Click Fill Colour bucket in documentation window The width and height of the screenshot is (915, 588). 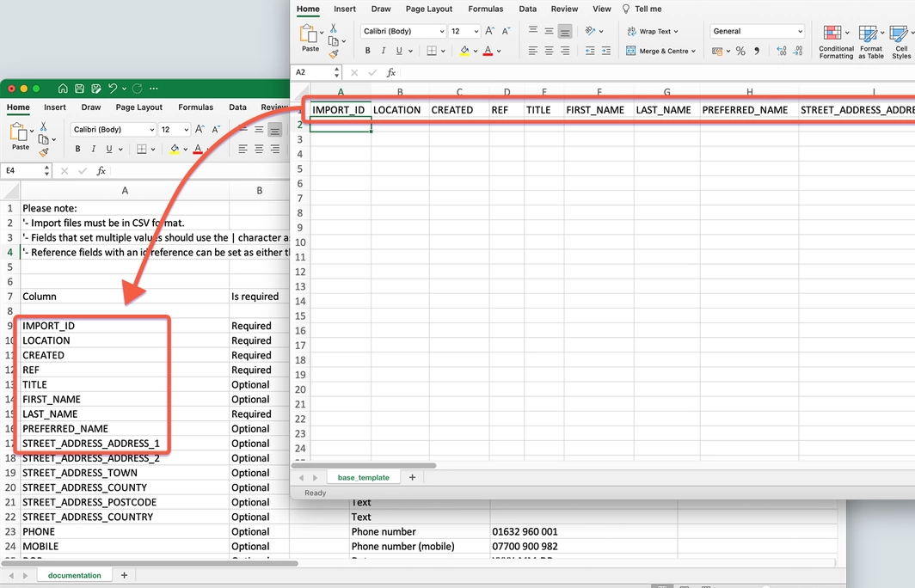click(x=175, y=150)
